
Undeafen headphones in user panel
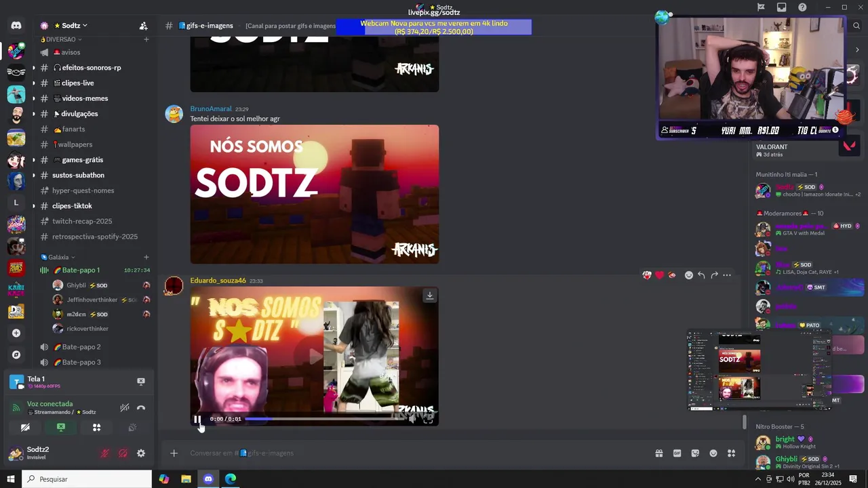pos(123,453)
